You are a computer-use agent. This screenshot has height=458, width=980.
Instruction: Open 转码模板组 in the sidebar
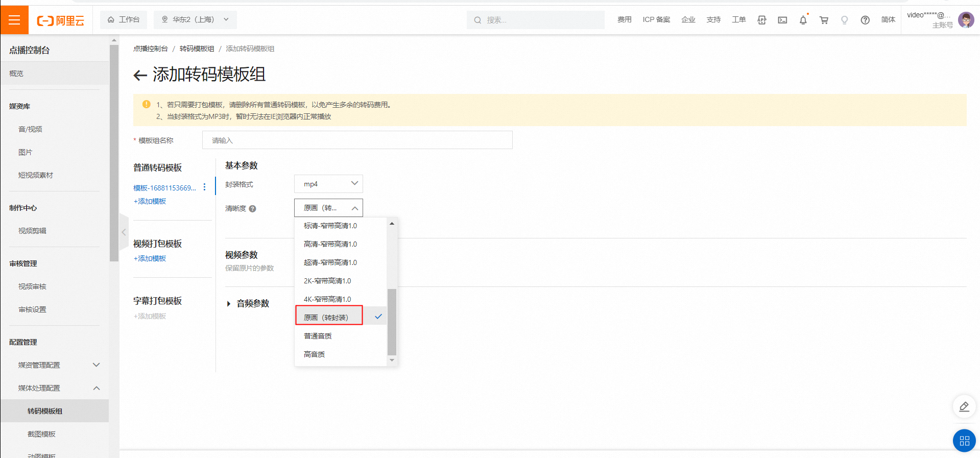point(55,411)
